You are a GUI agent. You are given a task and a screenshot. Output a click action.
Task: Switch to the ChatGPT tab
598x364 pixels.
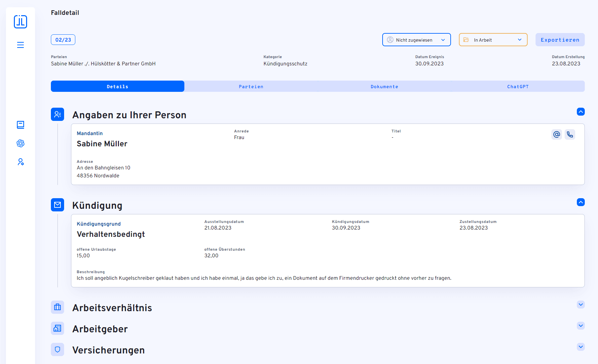[518, 86]
